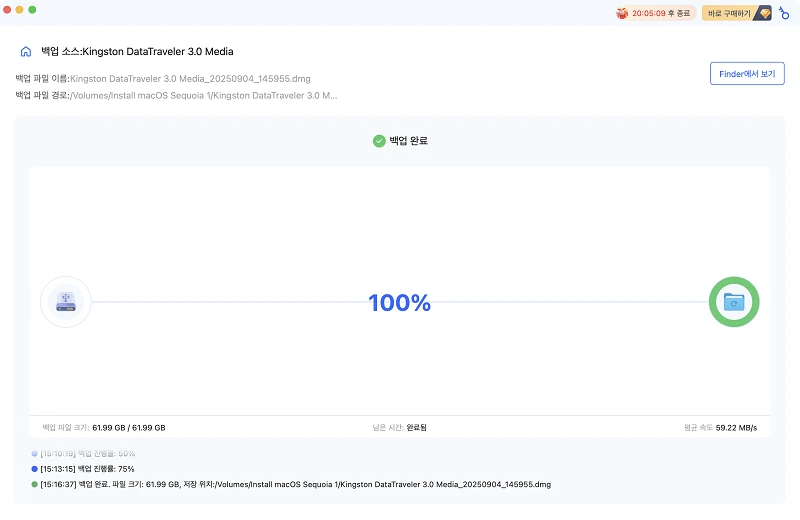This screenshot has height=520, width=800.
Task: Click the faded 15:10:19 50% log entry
Action: click(87, 453)
